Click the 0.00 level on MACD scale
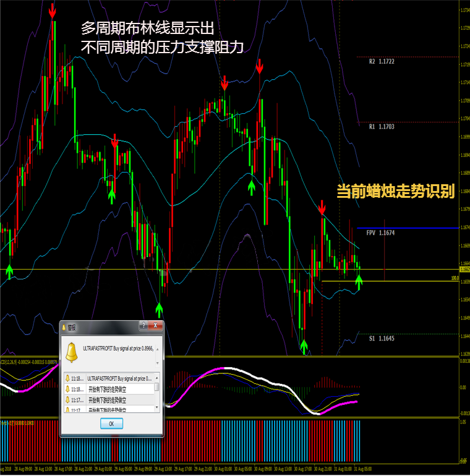This screenshot has width=470, height=476. (x=463, y=388)
